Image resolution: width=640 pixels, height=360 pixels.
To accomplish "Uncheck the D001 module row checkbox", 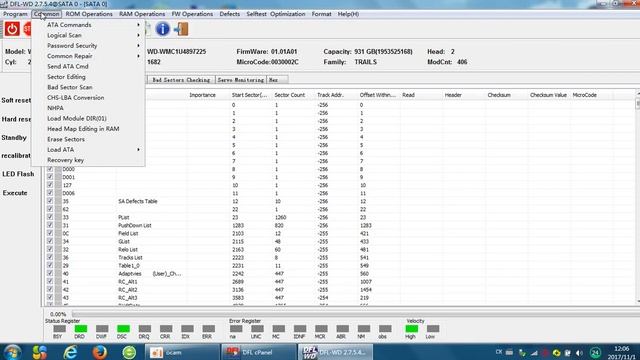I will (50, 177).
